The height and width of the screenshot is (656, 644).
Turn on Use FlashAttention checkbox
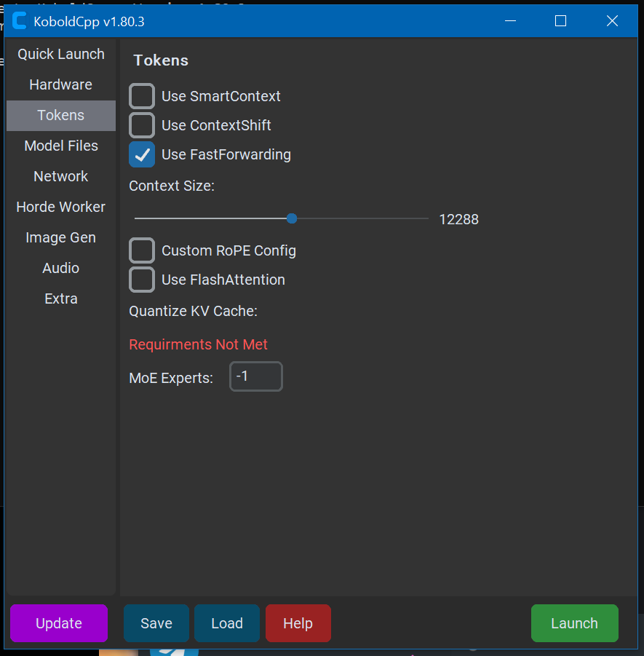click(142, 280)
